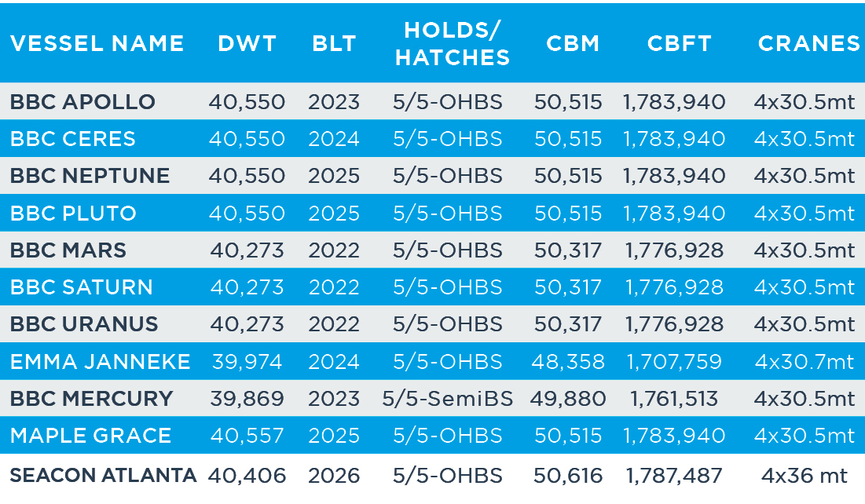This screenshot has height=504, width=865.
Task: Select BBC SATURN in the vessel list
Action: 82,287
